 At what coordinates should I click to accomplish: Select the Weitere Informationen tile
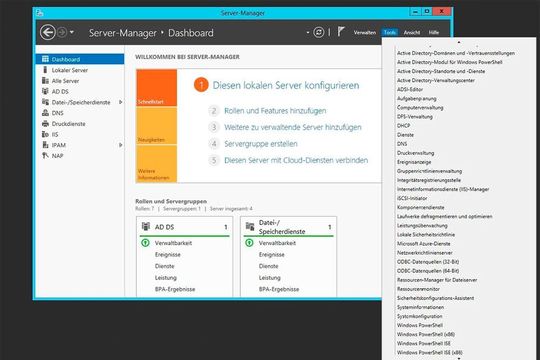[x=156, y=164]
